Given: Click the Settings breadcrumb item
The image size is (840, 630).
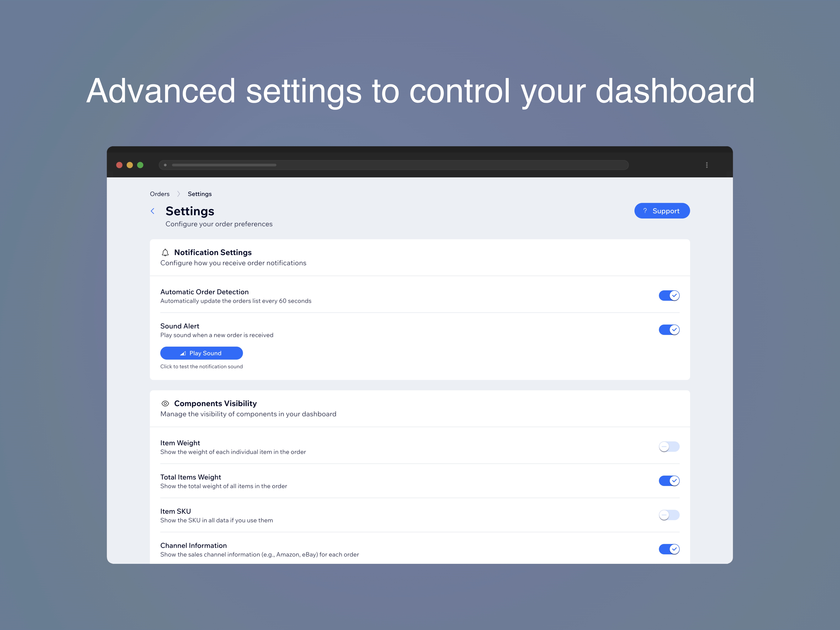Looking at the screenshot, I should tap(200, 194).
